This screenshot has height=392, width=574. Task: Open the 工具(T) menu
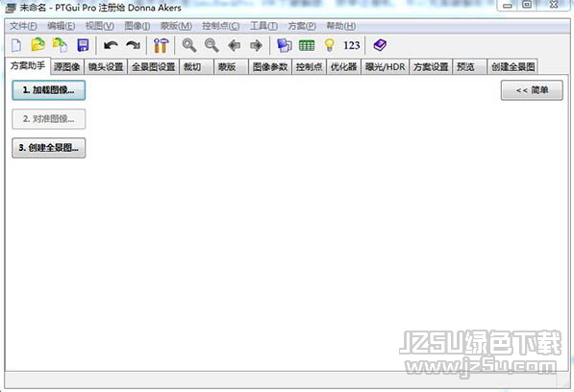click(263, 26)
